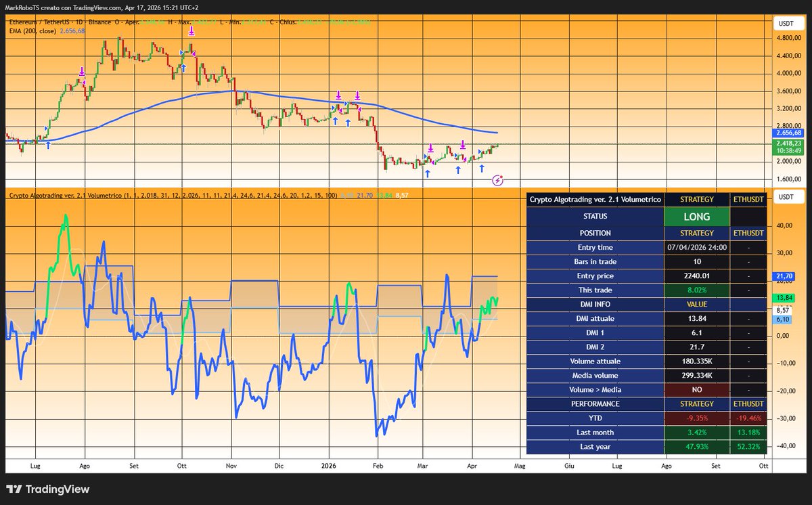Click the STATUS row header in table
The width and height of the screenshot is (812, 505).
tap(595, 217)
